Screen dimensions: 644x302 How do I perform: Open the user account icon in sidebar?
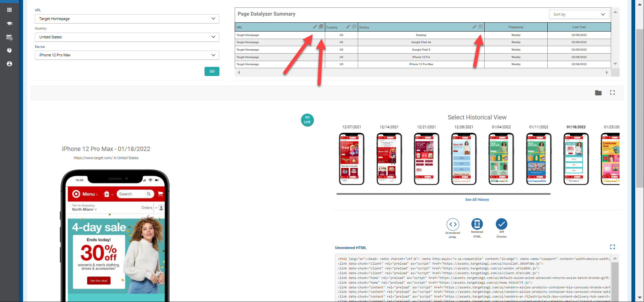(x=9, y=64)
